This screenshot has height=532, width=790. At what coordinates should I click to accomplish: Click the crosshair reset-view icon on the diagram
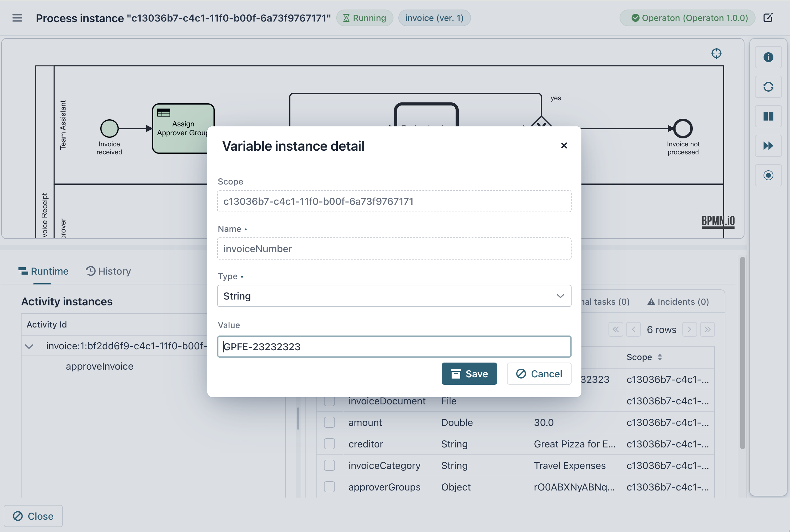[x=717, y=53]
